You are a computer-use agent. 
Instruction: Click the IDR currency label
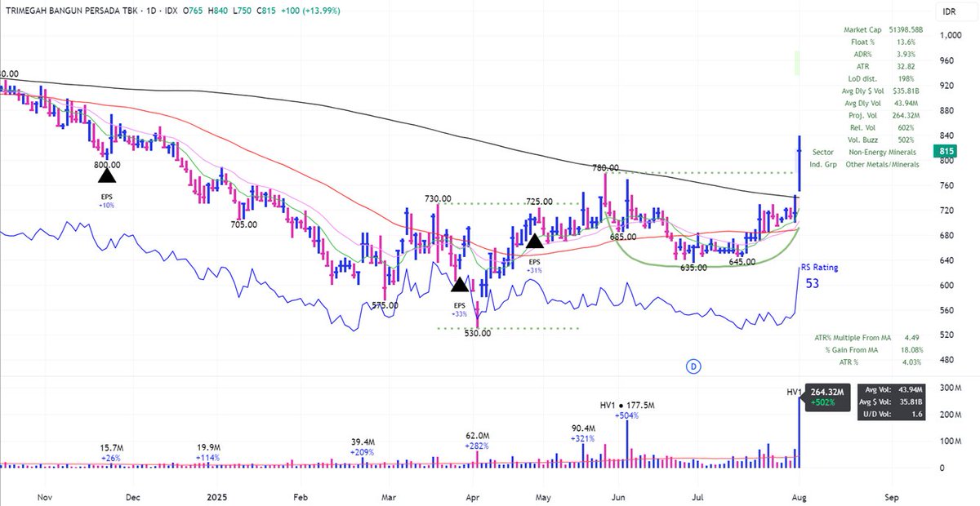point(947,11)
